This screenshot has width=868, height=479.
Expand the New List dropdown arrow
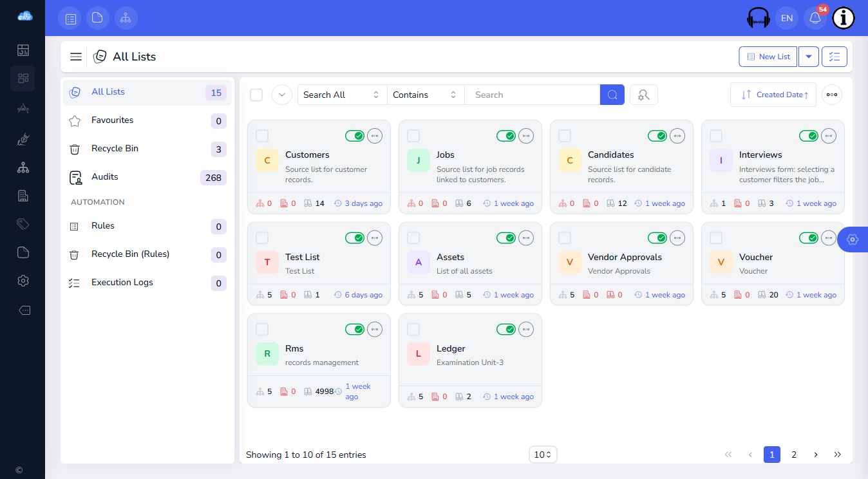pos(809,57)
